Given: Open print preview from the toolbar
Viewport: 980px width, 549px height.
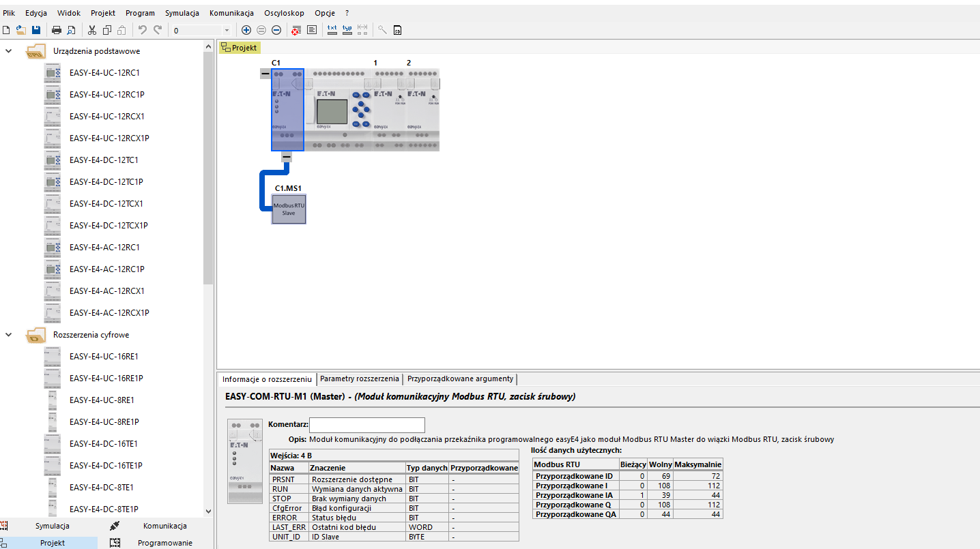Looking at the screenshot, I should point(70,30).
